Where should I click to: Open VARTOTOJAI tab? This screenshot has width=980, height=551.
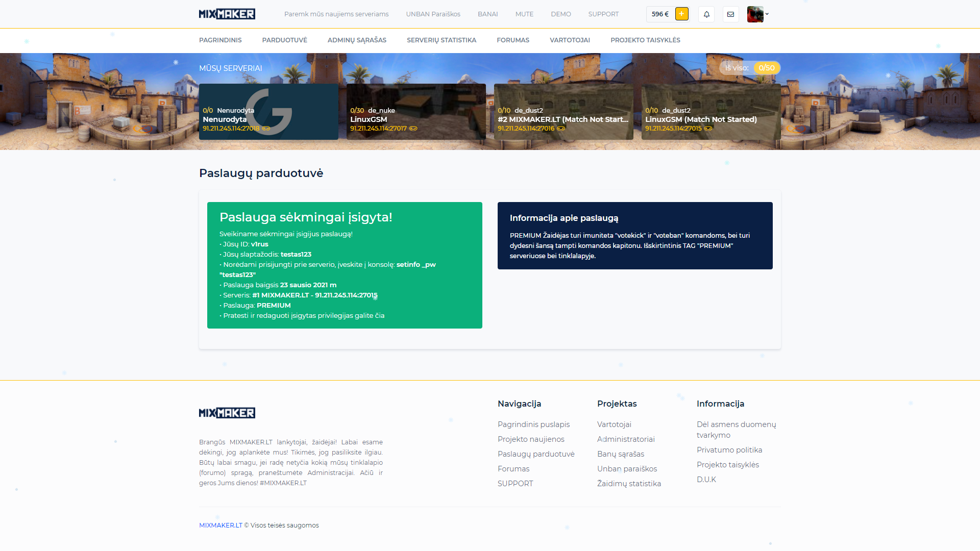570,40
